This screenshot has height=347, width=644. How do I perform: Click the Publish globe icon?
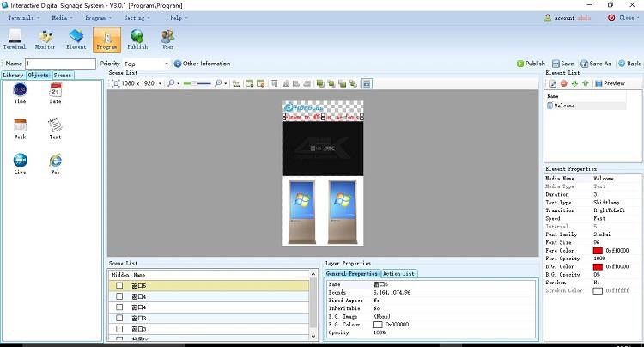pos(137,40)
